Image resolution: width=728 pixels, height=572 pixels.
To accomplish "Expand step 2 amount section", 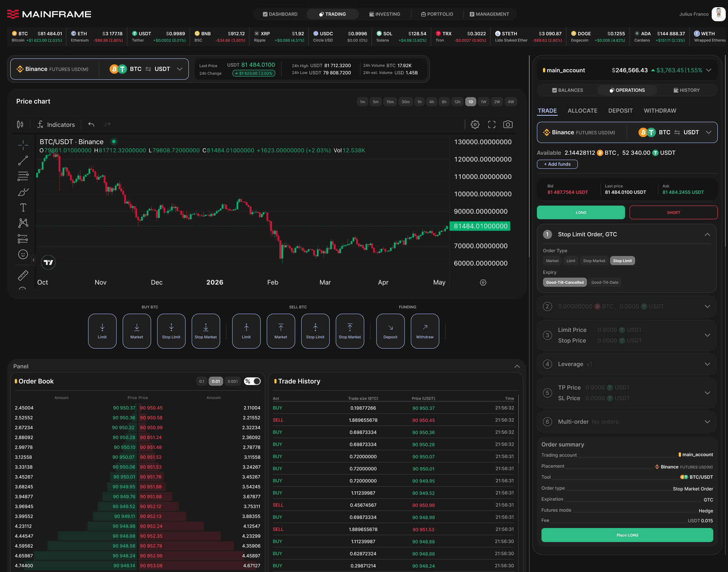I will click(708, 306).
